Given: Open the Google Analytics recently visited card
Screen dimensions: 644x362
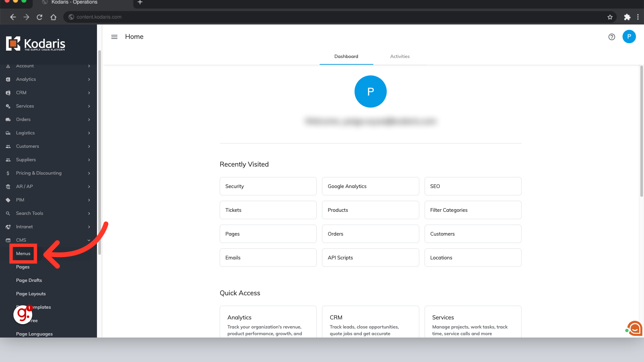Looking at the screenshot, I should point(370,186).
